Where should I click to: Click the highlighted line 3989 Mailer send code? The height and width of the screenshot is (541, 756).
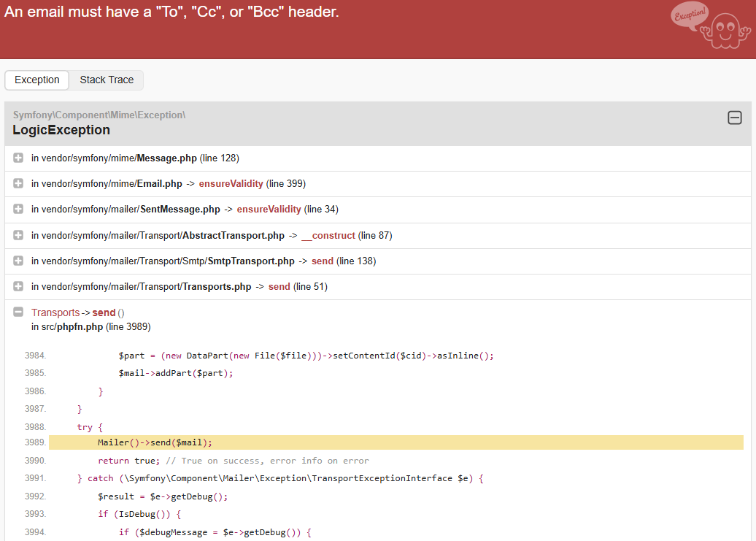pyautogui.click(x=155, y=442)
